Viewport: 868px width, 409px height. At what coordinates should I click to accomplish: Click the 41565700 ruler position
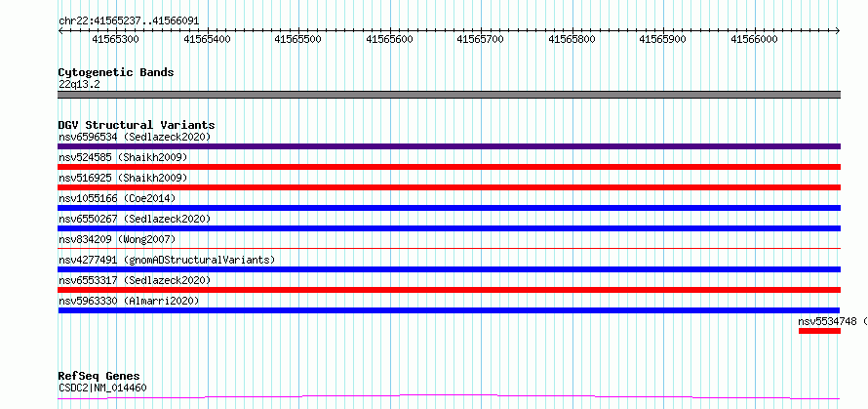pyautogui.click(x=481, y=39)
